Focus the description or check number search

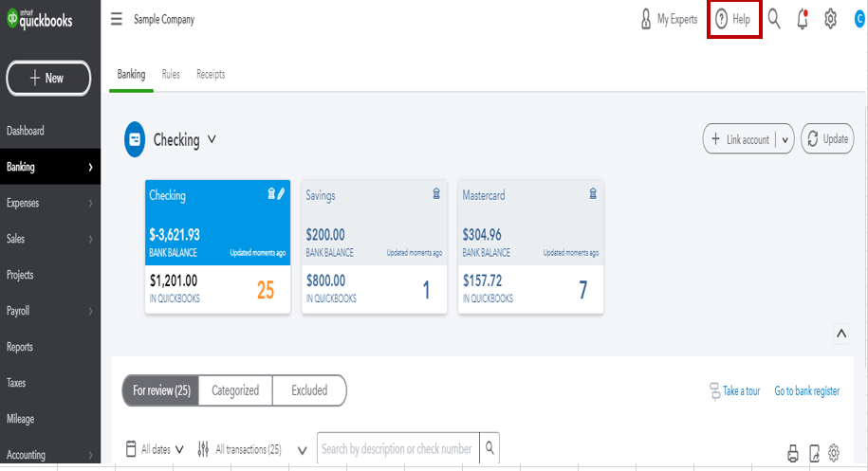point(398,448)
